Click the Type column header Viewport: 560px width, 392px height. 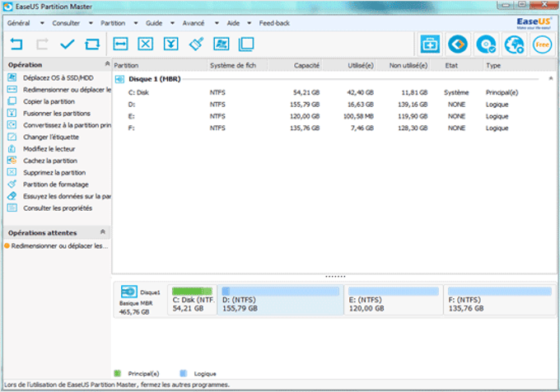[x=520, y=65]
